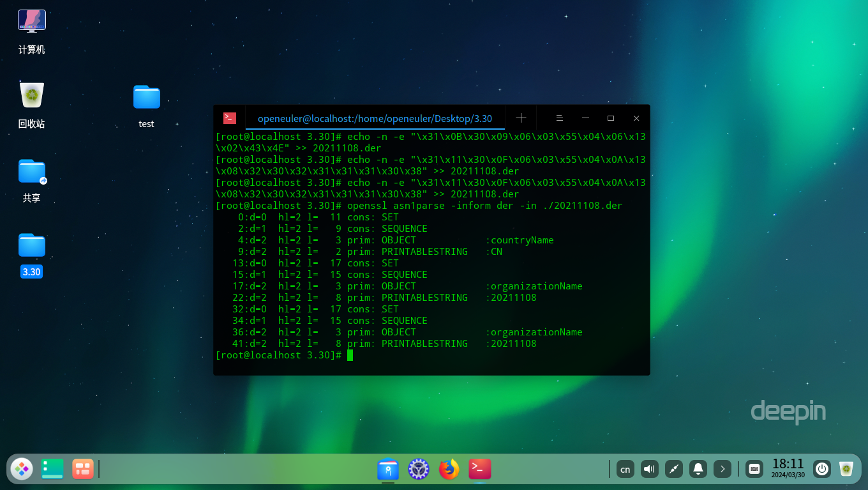Minimize the terminal window
This screenshot has height=490, width=868.
[x=585, y=118]
